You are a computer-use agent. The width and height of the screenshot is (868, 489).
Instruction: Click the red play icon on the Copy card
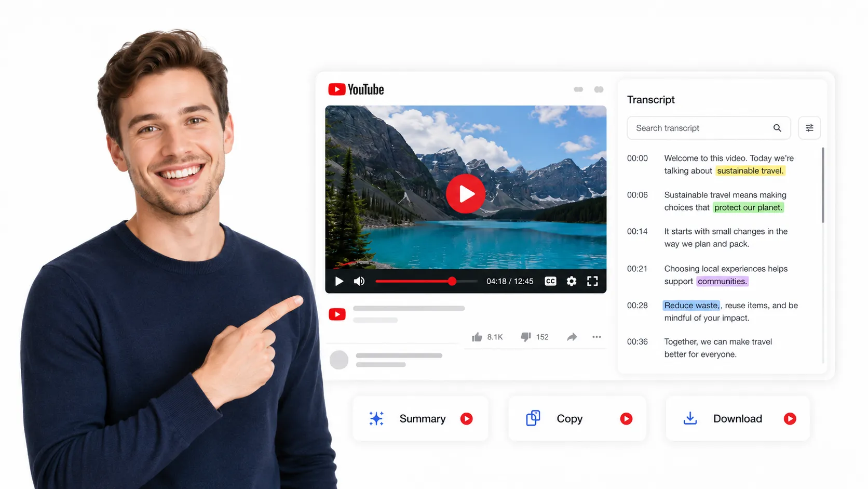point(627,419)
